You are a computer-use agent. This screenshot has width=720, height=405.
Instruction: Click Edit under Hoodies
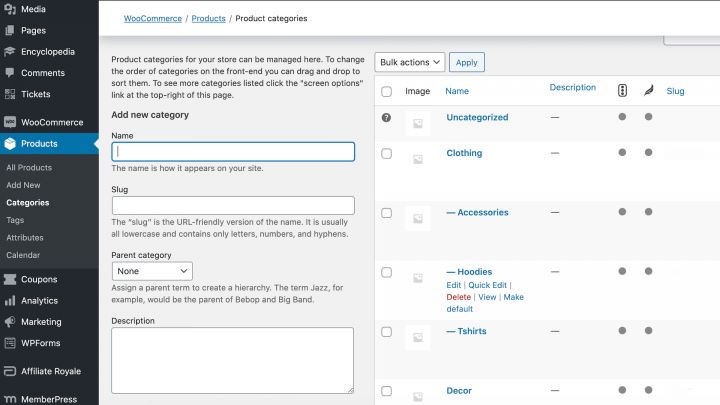(x=453, y=285)
